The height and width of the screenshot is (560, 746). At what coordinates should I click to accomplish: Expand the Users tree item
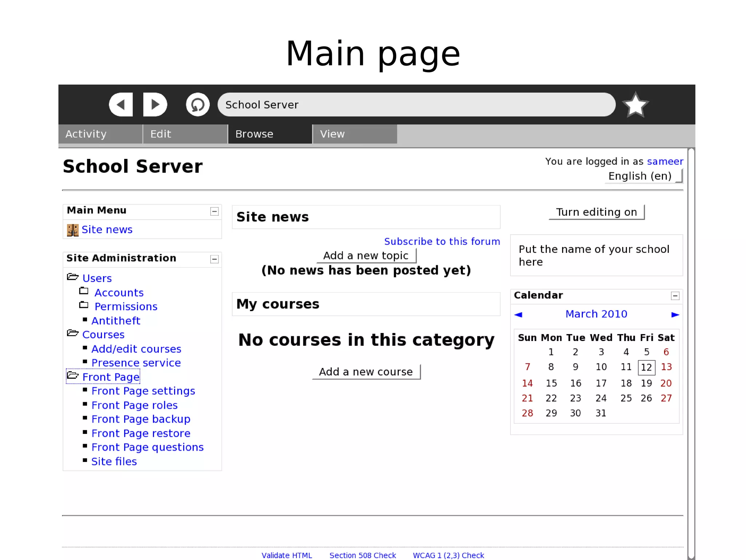(x=97, y=278)
